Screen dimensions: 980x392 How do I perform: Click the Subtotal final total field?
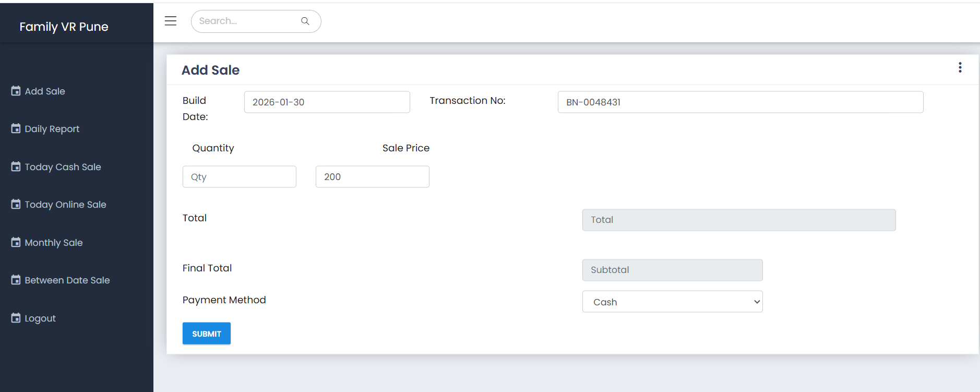672,270
